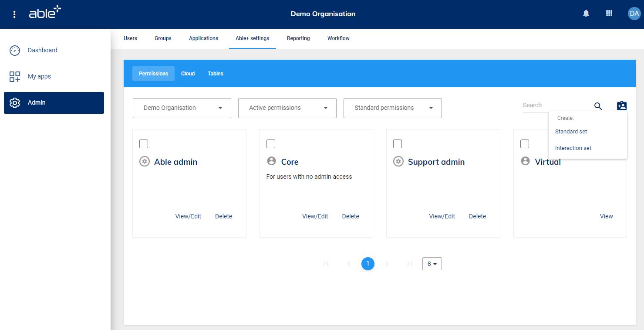The width and height of the screenshot is (644, 330).
Task: Click View/Edit on Able admin card
Action: tap(188, 216)
